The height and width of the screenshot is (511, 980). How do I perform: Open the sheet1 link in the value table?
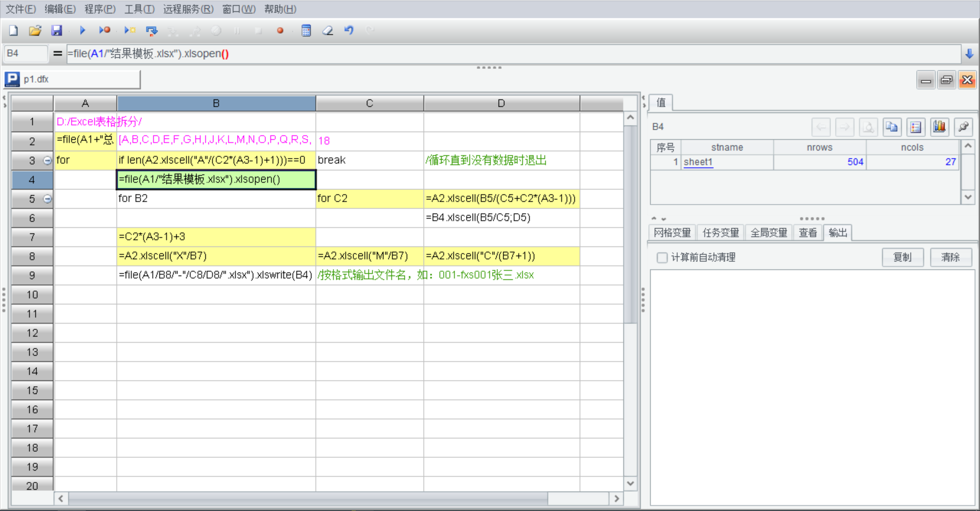[698, 162]
